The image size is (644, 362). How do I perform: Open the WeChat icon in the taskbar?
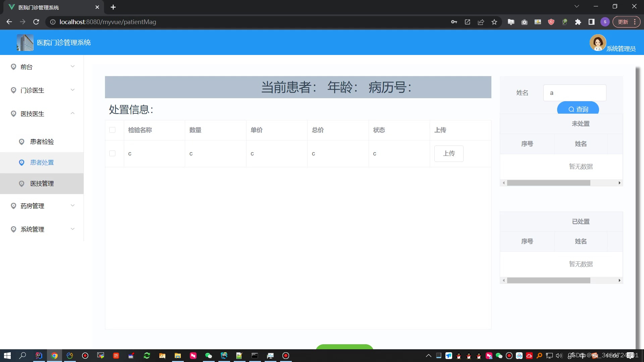coord(208,356)
